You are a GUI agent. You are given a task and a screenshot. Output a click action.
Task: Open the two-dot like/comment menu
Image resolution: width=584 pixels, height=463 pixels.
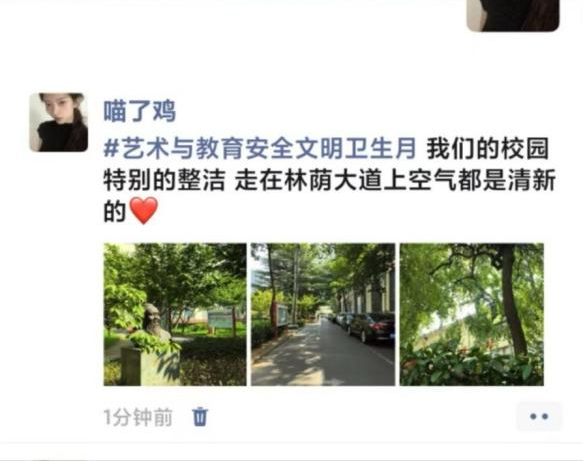coord(539,416)
